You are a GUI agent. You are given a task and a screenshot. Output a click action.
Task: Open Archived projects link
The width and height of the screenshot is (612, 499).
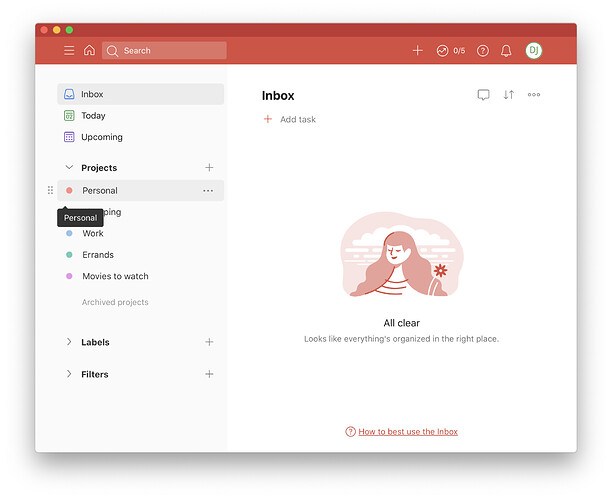tap(115, 302)
